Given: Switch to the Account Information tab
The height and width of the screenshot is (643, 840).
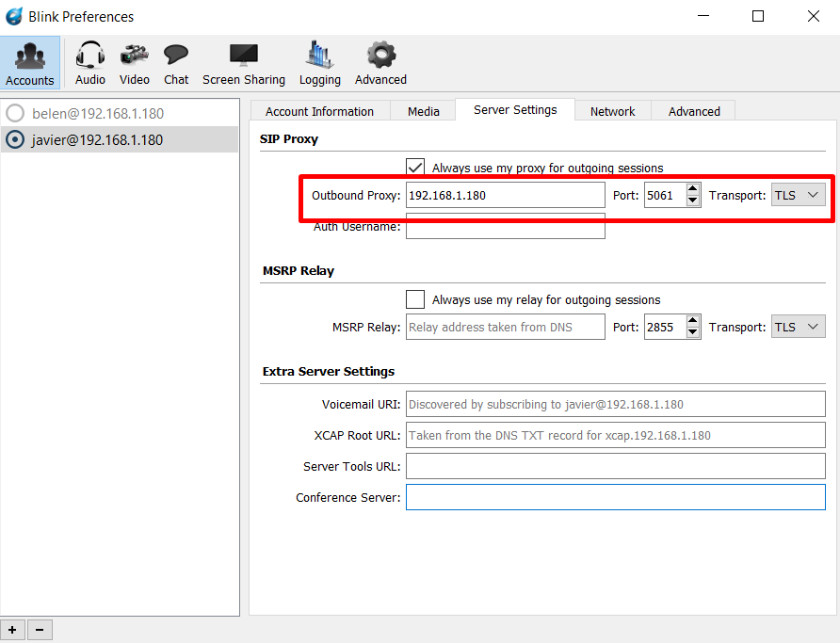Looking at the screenshot, I should pyautogui.click(x=320, y=111).
